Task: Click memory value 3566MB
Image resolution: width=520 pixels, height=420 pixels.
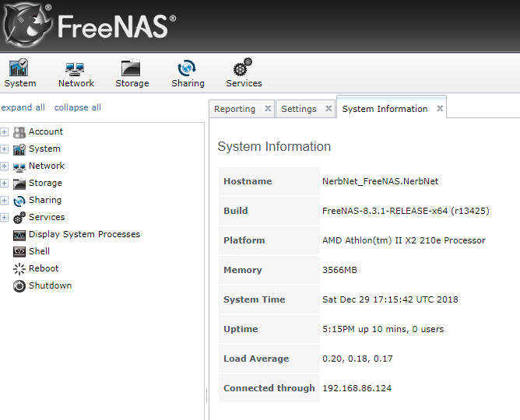Action: [x=340, y=271]
